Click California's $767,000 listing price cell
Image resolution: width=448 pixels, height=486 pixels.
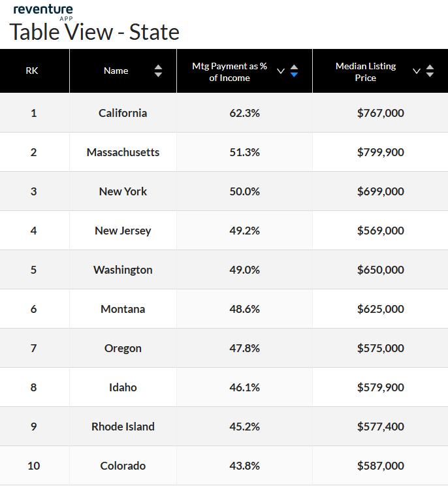pyautogui.click(x=380, y=113)
